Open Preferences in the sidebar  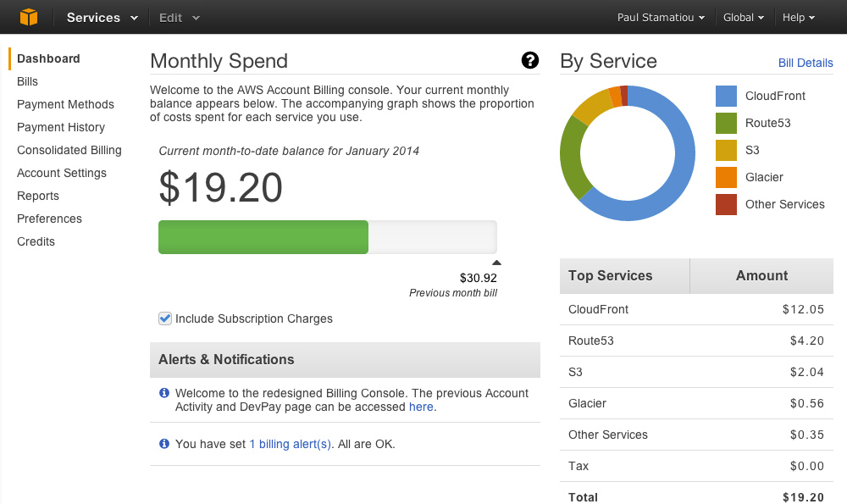[49, 219]
